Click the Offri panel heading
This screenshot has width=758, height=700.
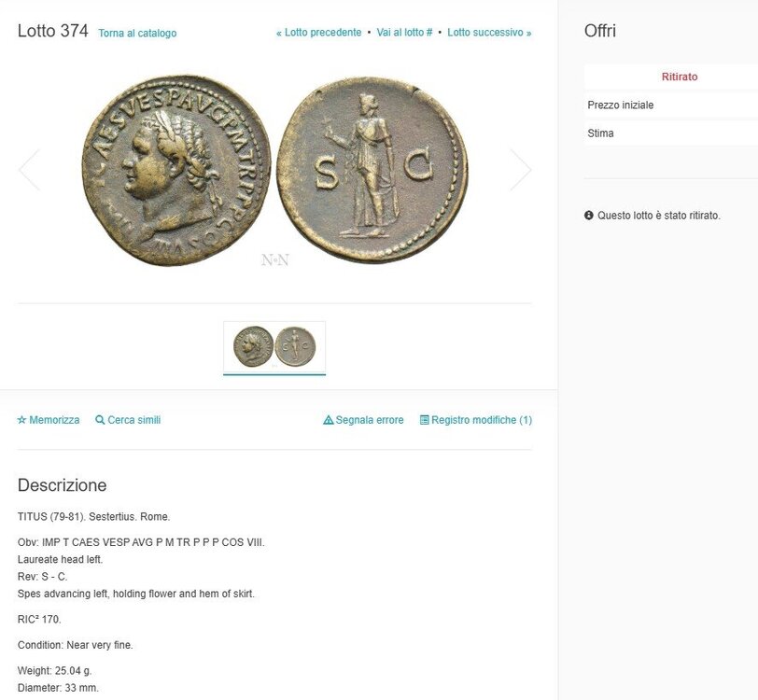(600, 31)
